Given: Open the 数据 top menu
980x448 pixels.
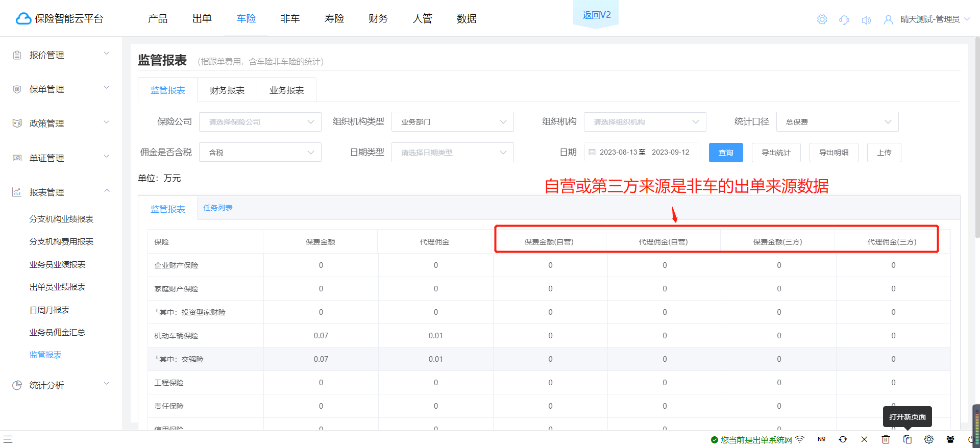Looking at the screenshot, I should click(x=467, y=19).
